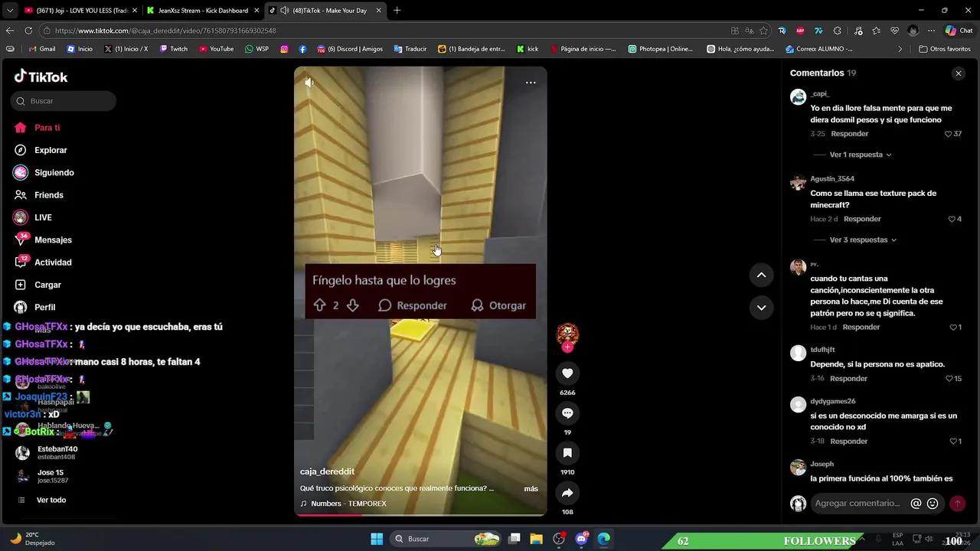This screenshot has width=980, height=551.
Task: Click Edge icon in taskbar
Action: point(603,539)
